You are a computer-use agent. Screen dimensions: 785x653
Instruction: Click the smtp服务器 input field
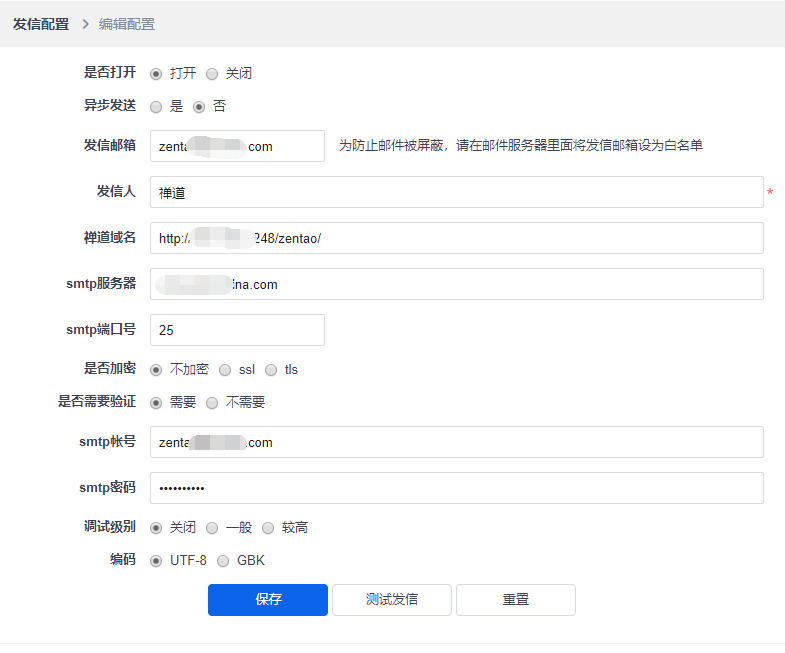(456, 284)
